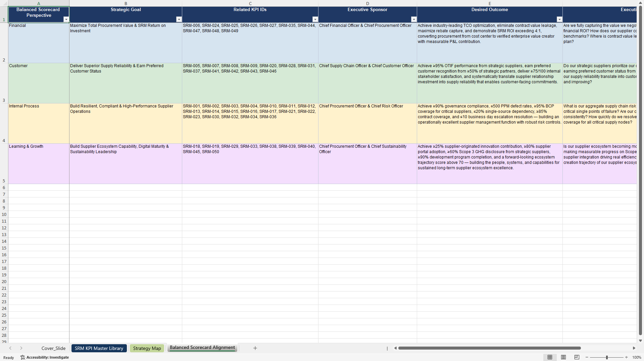
Task: Select outcome cell about ≥90% governance compliance
Action: [x=490, y=124]
